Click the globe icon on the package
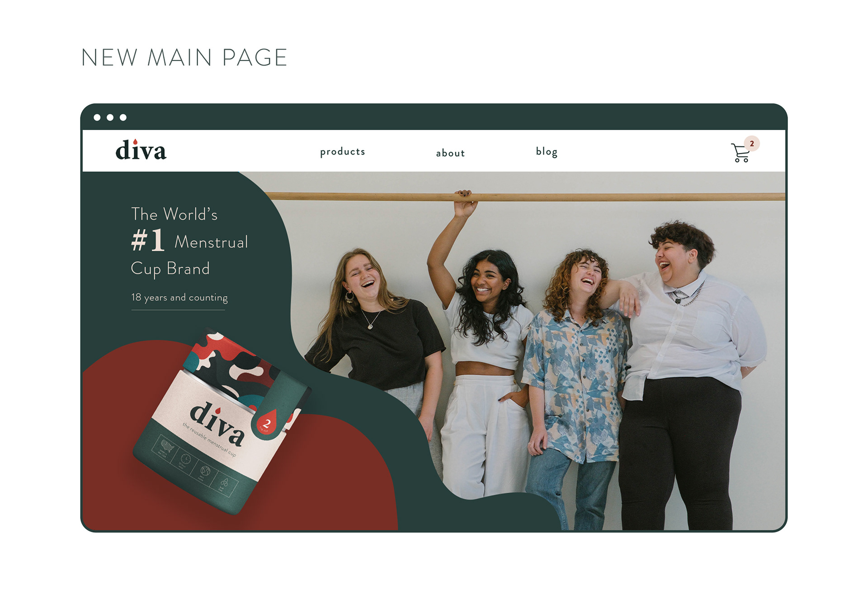This screenshot has width=868, height=599. point(205,472)
